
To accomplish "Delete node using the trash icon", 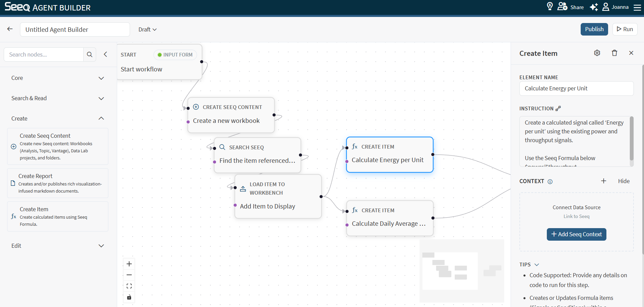I will 614,53.
